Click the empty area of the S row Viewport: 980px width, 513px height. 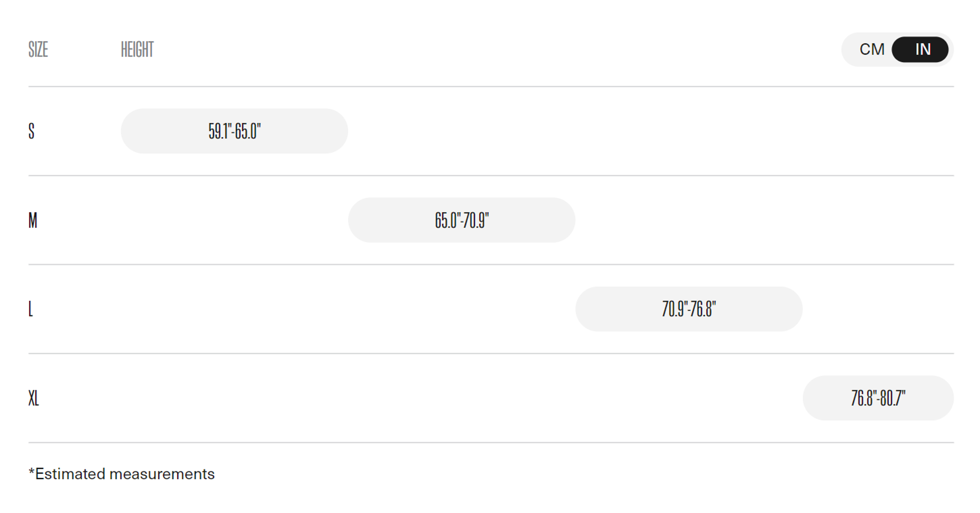651,131
